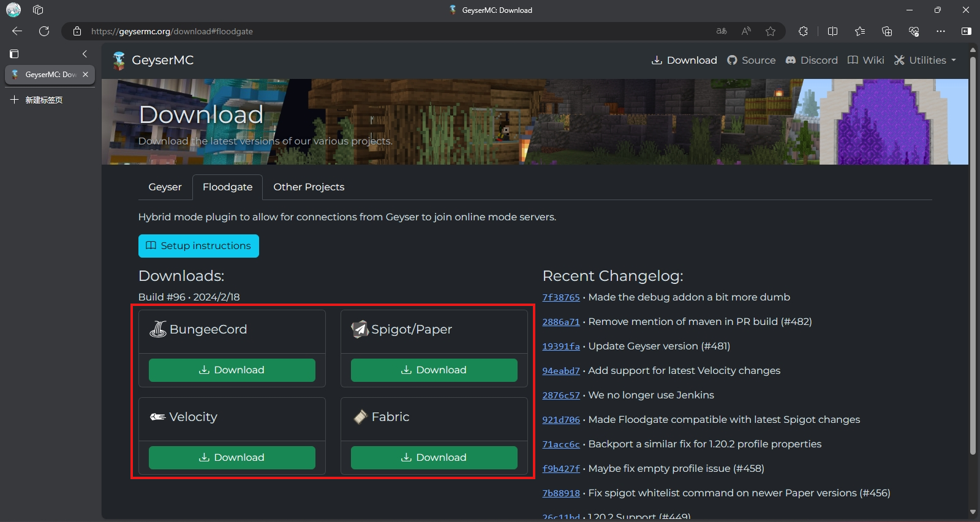
Task: Download Floodgate for Velocity
Action: click(x=232, y=458)
